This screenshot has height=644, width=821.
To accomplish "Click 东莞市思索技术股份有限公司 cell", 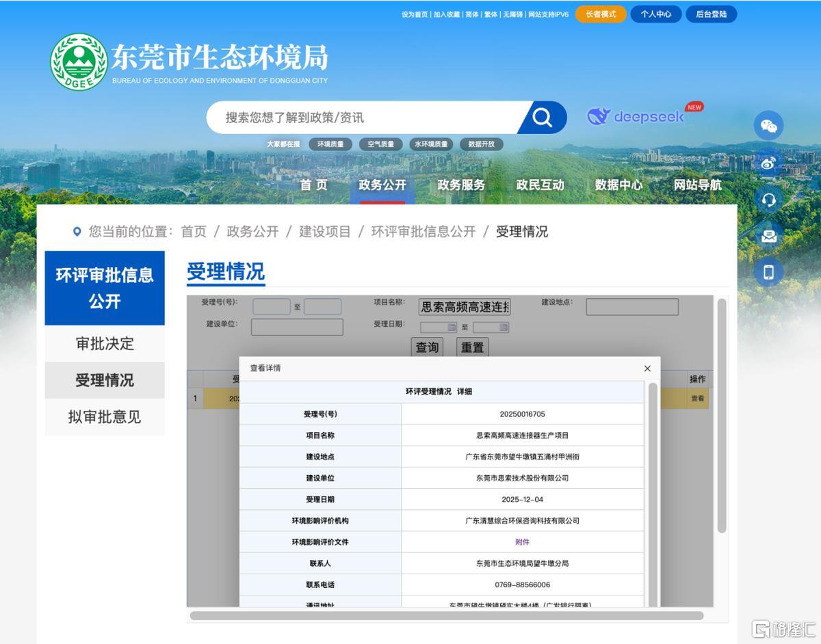I will [x=522, y=478].
